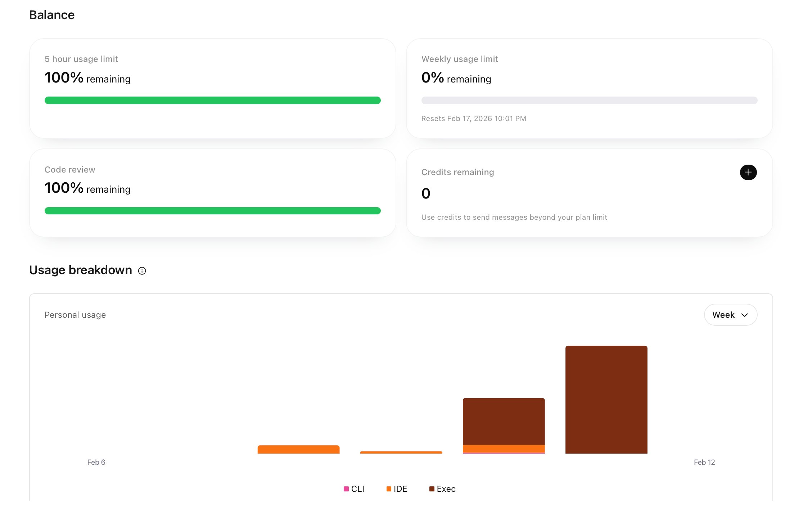The image size is (812, 508).
Task: Toggle the Exec legend entry
Action: click(442, 489)
